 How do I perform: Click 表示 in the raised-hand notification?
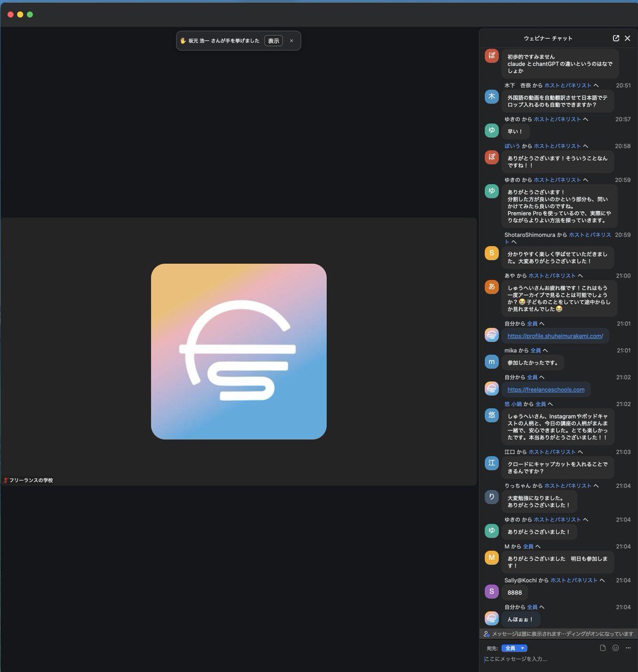[x=273, y=41]
